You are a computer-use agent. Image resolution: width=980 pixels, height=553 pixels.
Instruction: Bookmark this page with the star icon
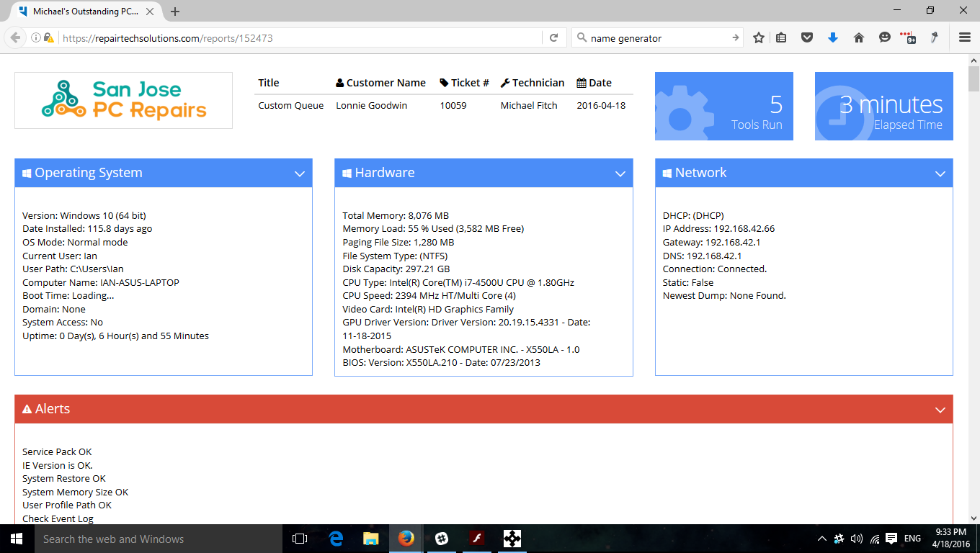[759, 38]
